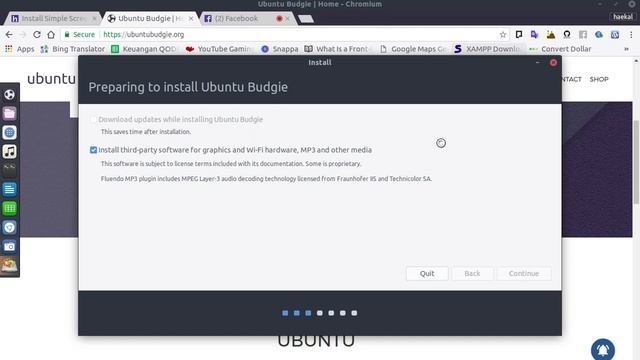
Task: Open the Apps bookmarks shortcut
Action: click(20, 49)
